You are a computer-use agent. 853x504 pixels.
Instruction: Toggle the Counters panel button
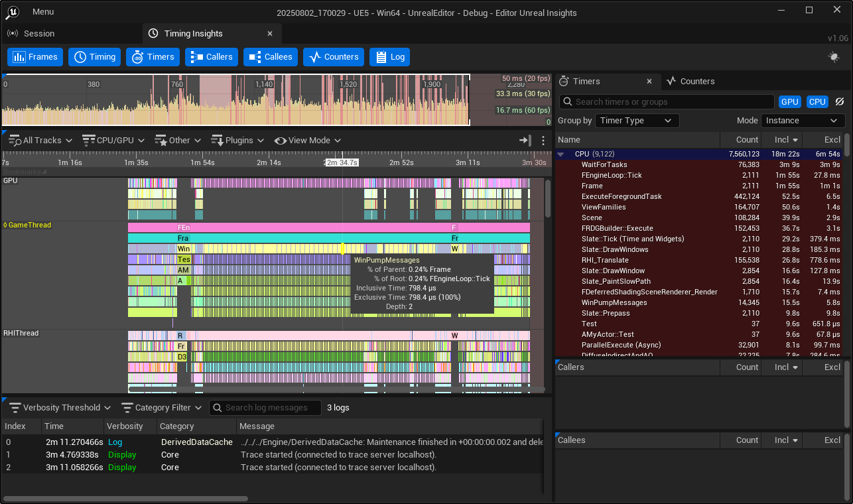point(334,57)
